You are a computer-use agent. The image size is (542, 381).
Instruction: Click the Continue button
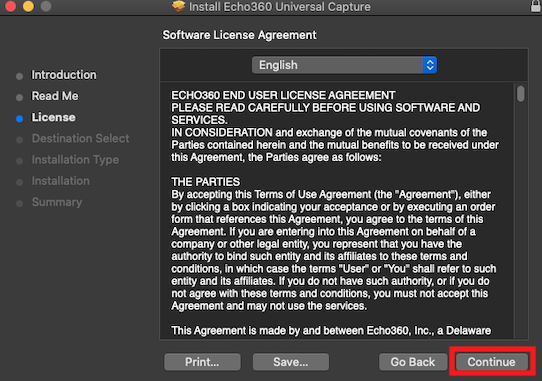click(x=492, y=362)
